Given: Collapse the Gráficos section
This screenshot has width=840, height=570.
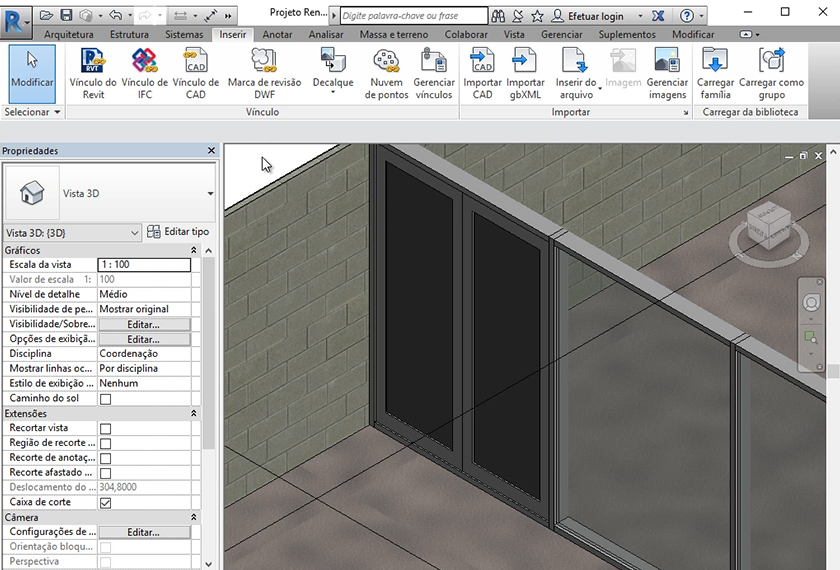Looking at the screenshot, I should [x=194, y=250].
